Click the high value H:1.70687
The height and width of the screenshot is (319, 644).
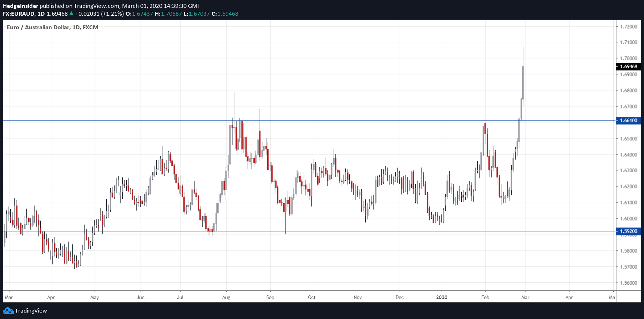point(168,14)
